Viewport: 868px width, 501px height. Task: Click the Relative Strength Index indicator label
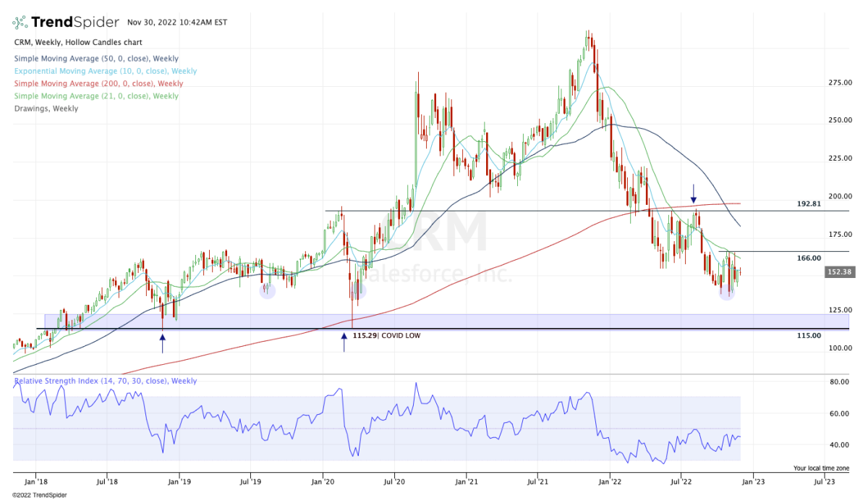(x=105, y=381)
